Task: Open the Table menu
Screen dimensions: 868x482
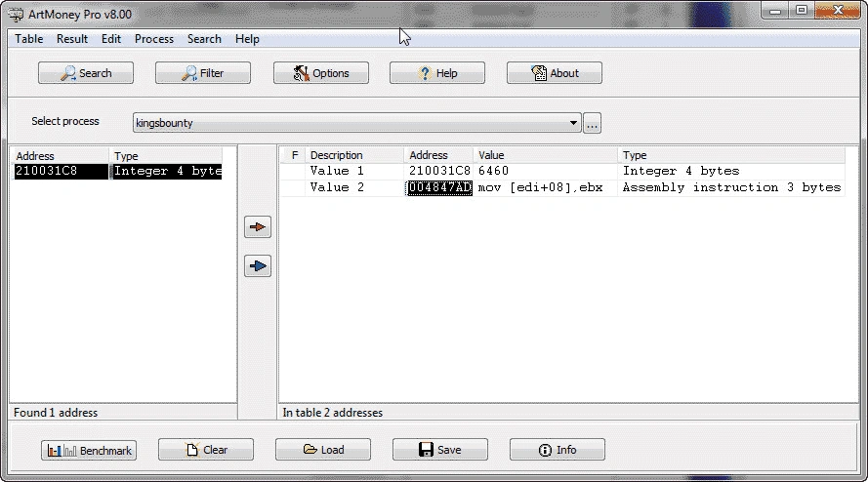Action: (x=28, y=39)
